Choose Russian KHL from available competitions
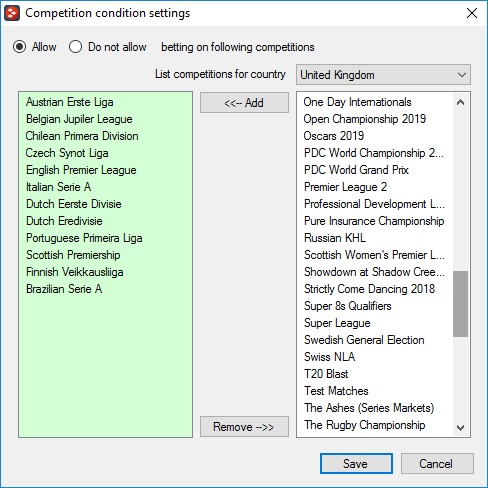Viewport: 488px width, 488px height. click(x=335, y=238)
